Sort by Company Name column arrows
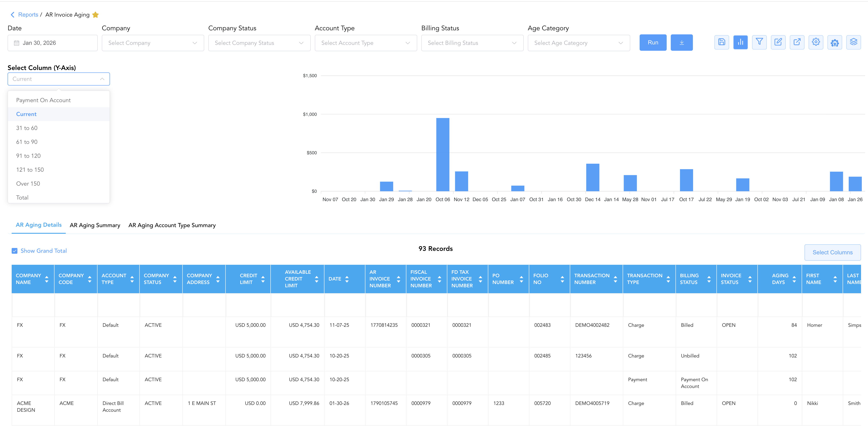The image size is (868, 426). coord(46,279)
